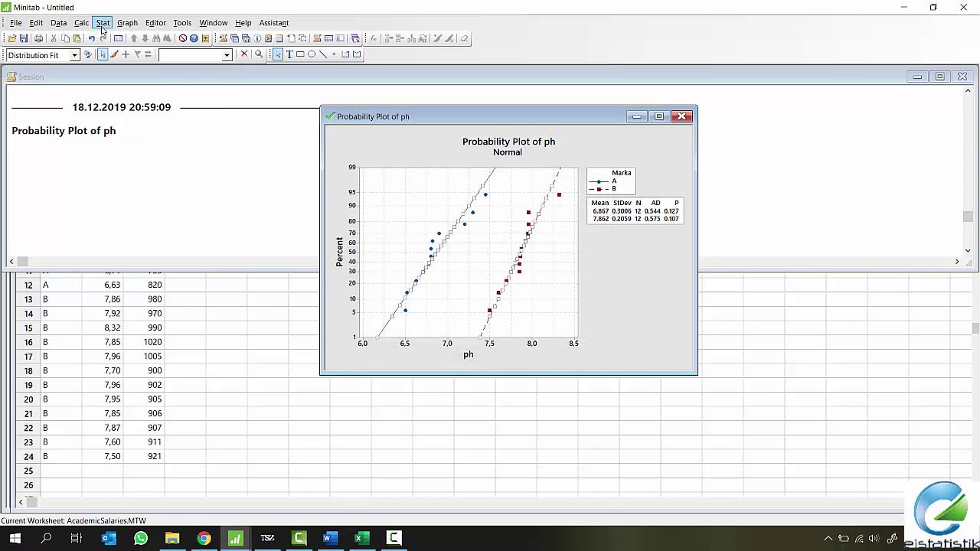Click the worksheet cell containing 8,32
The height and width of the screenshot is (551, 980).
(x=112, y=328)
